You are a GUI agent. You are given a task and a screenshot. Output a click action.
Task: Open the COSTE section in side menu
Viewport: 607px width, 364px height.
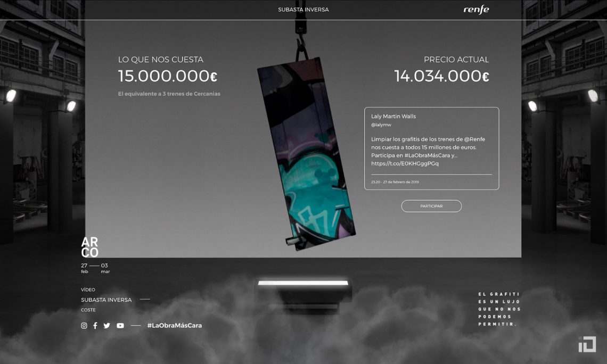[88, 310]
